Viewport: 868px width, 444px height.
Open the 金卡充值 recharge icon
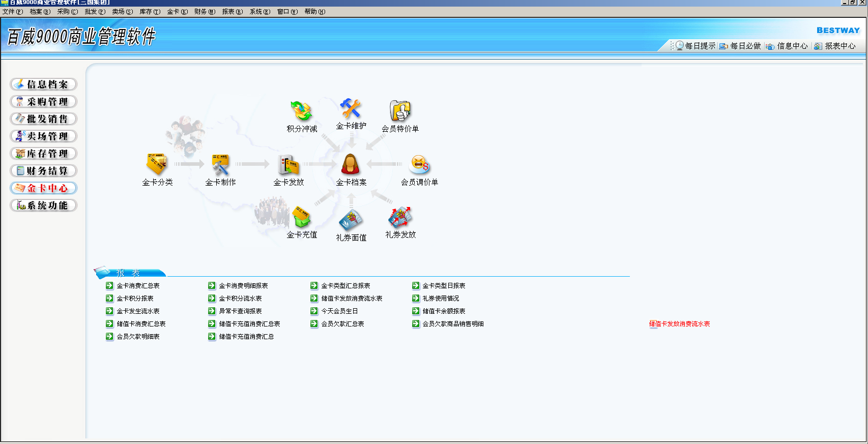(301, 217)
